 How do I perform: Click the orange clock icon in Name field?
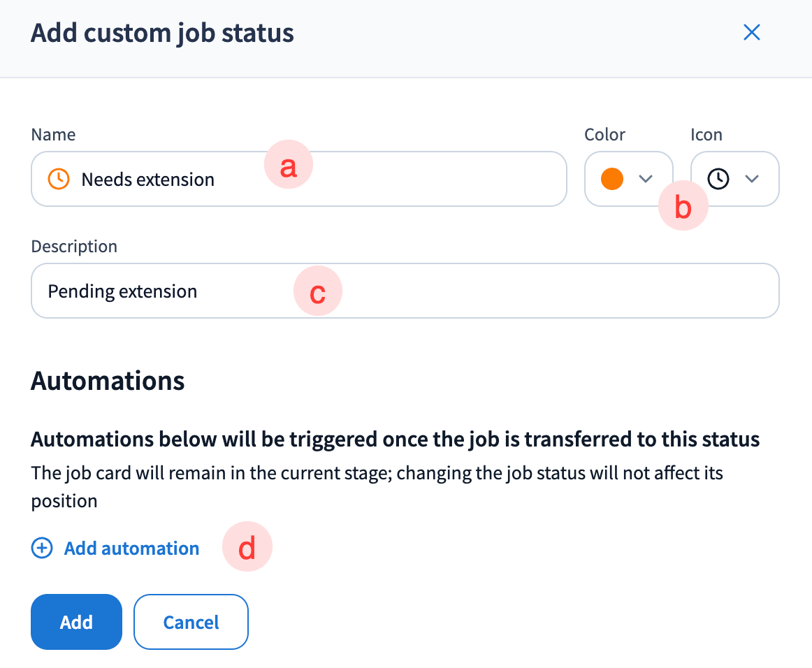tap(59, 180)
